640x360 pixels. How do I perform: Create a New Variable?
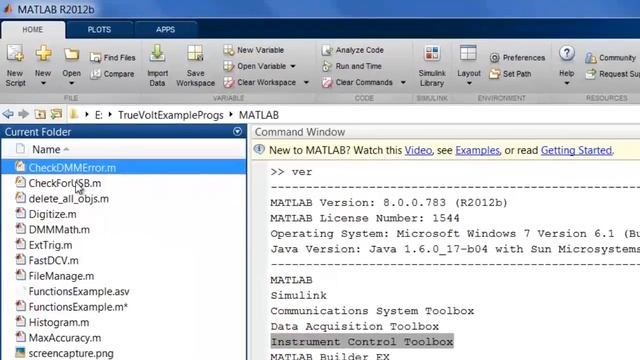click(254, 50)
